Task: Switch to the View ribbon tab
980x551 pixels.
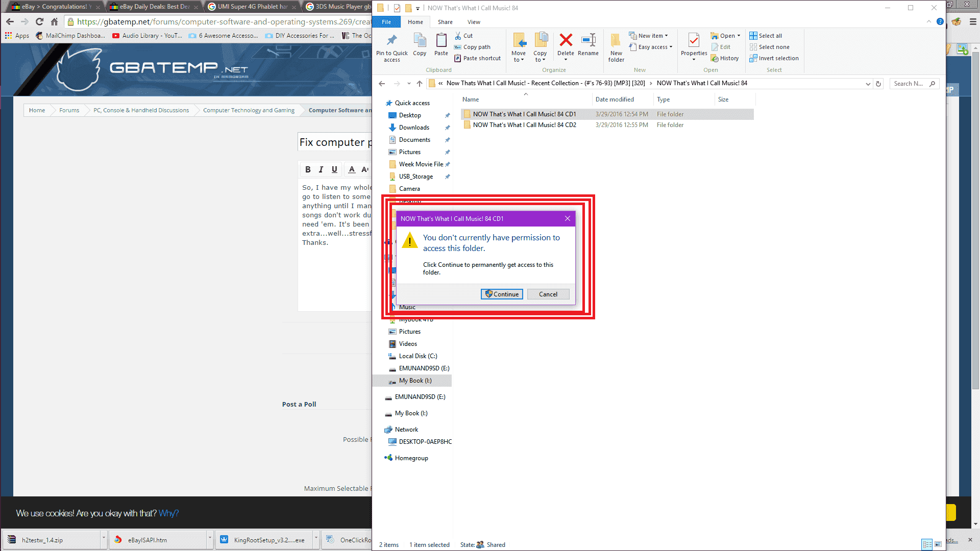Action: (474, 22)
